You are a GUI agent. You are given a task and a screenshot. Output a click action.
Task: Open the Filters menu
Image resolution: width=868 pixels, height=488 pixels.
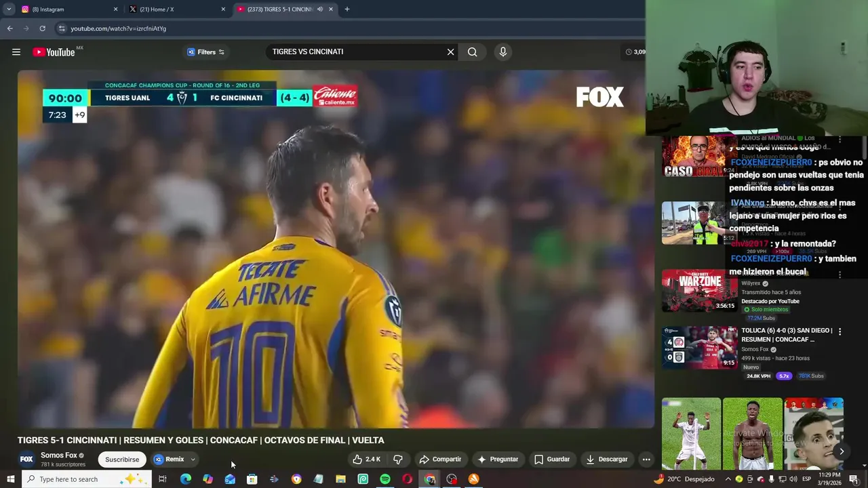pyautogui.click(x=205, y=52)
